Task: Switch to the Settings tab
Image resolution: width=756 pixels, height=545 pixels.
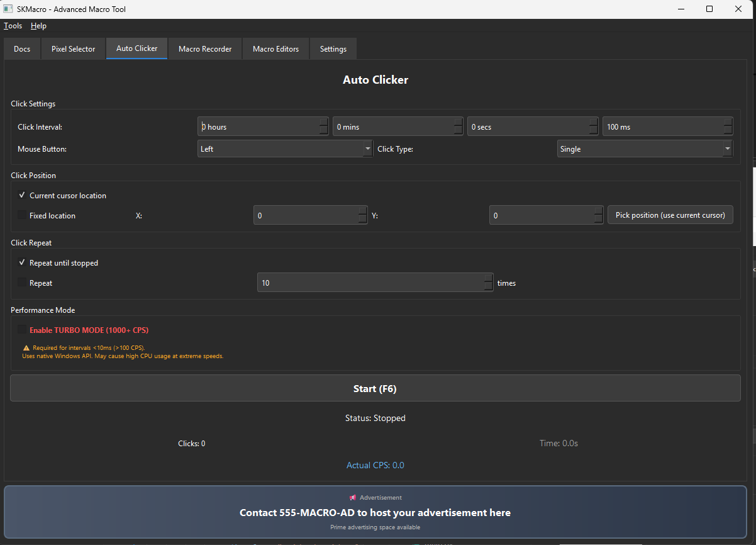Action: (x=333, y=49)
